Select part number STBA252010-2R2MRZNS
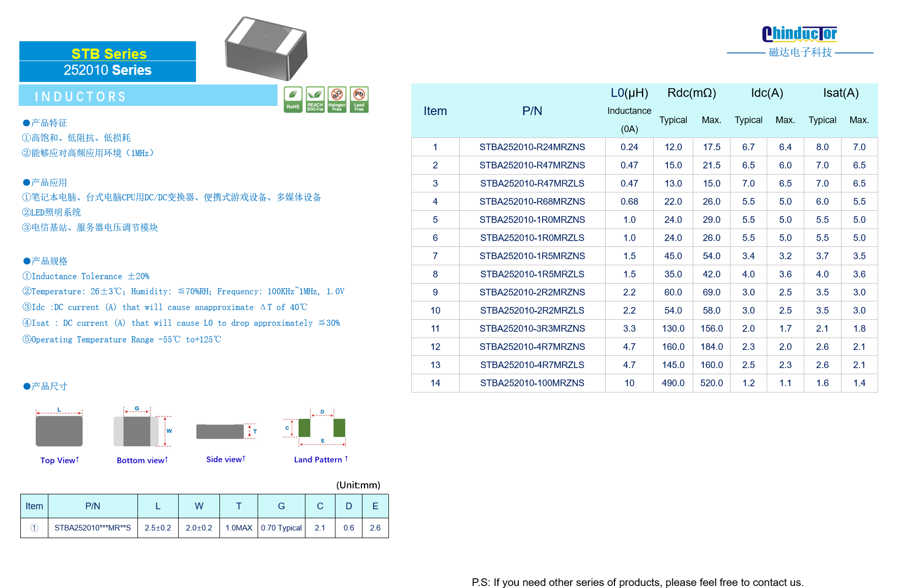The image size is (898, 588). click(x=532, y=292)
